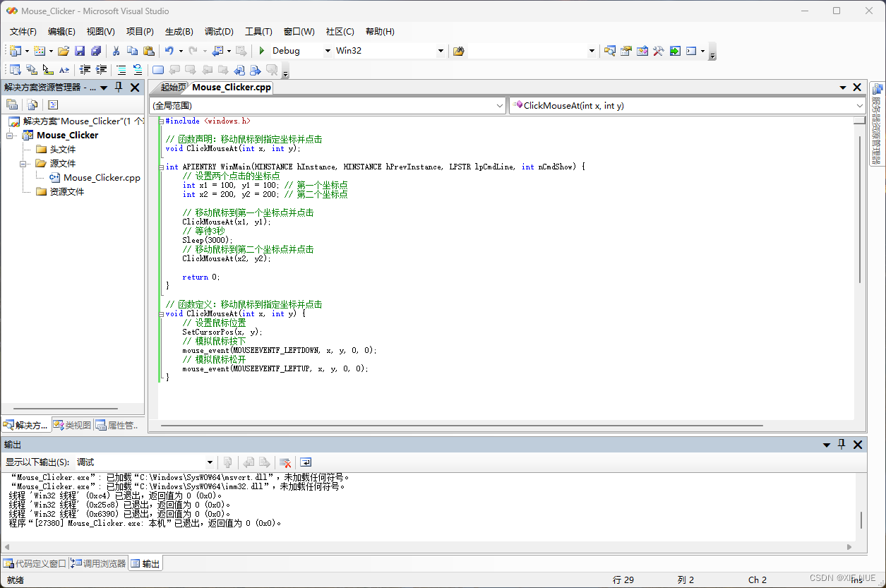The image size is (886, 588).
Task: Open the 调试(D) menu
Action: coord(219,32)
